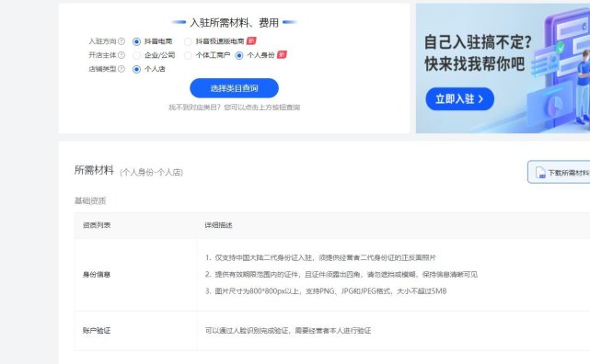Choose 个人身份 as store entity

pos(239,55)
